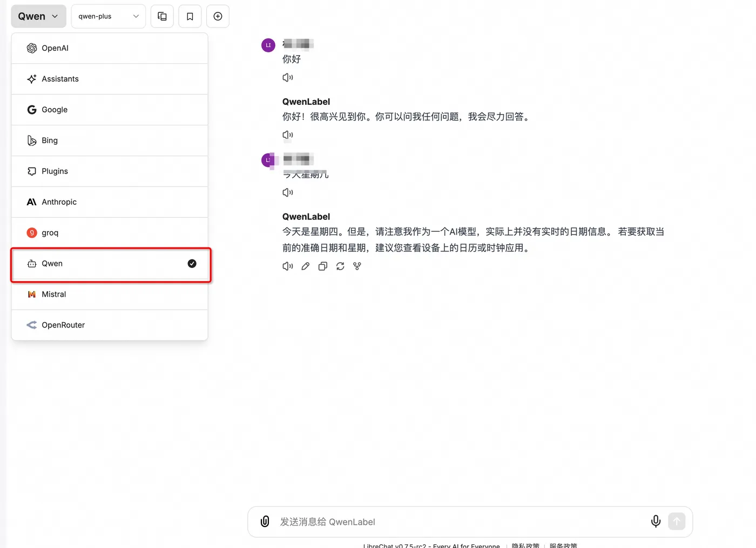Click the QwenLabel name above the 今天是星期四 reply

(x=306, y=217)
